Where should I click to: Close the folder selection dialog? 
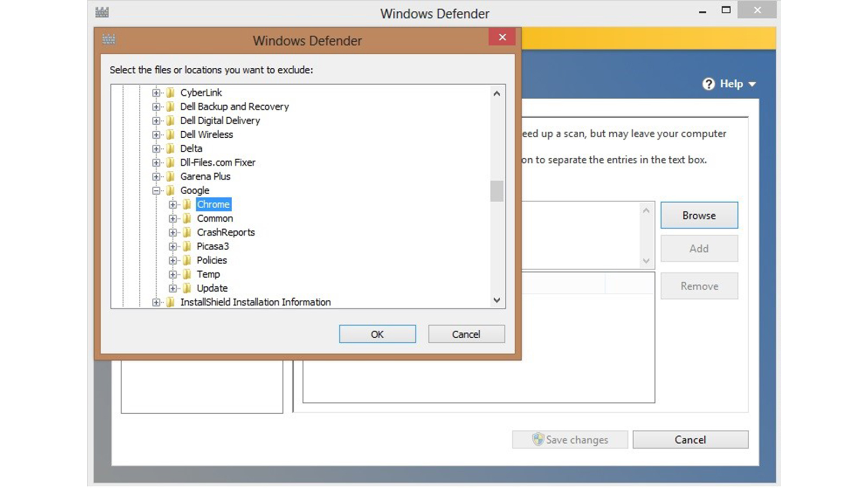(502, 37)
